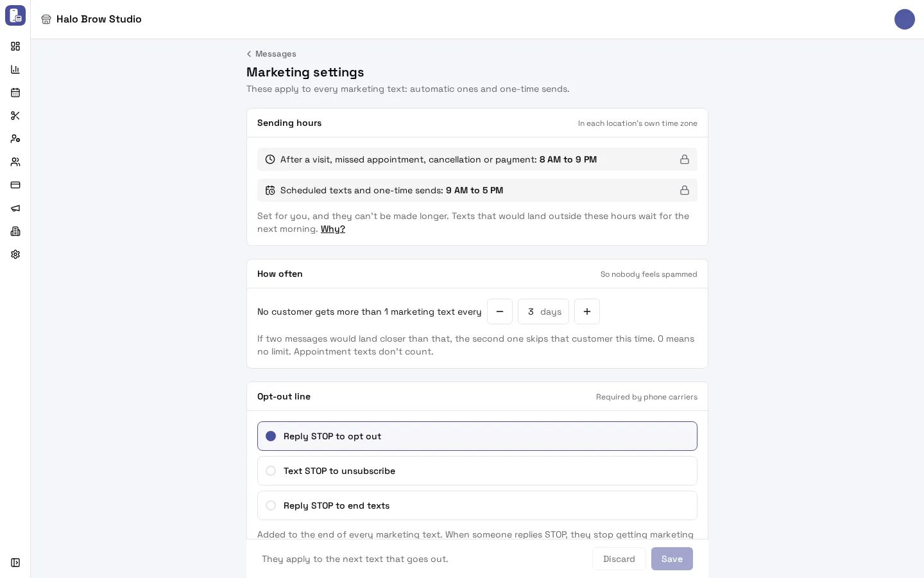The height and width of the screenshot is (578, 924).
Task: Collapse the sidebar with the panel icon
Action: (x=15, y=563)
